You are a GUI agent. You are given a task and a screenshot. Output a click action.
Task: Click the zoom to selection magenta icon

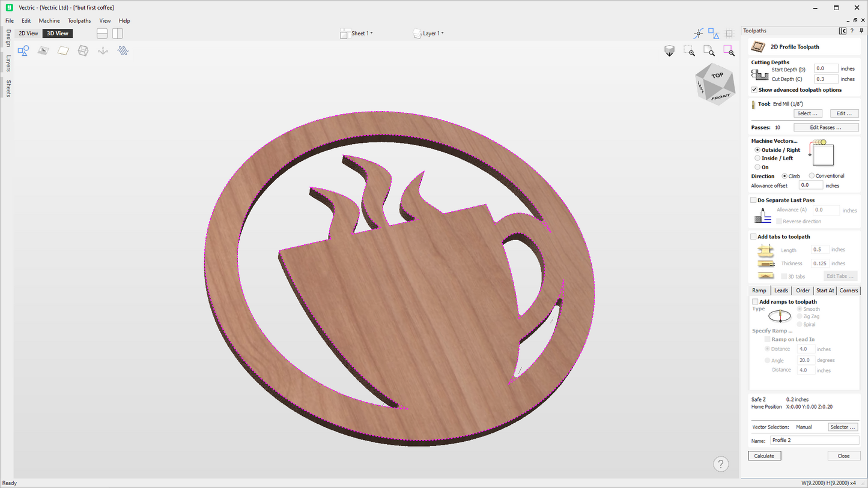click(729, 50)
